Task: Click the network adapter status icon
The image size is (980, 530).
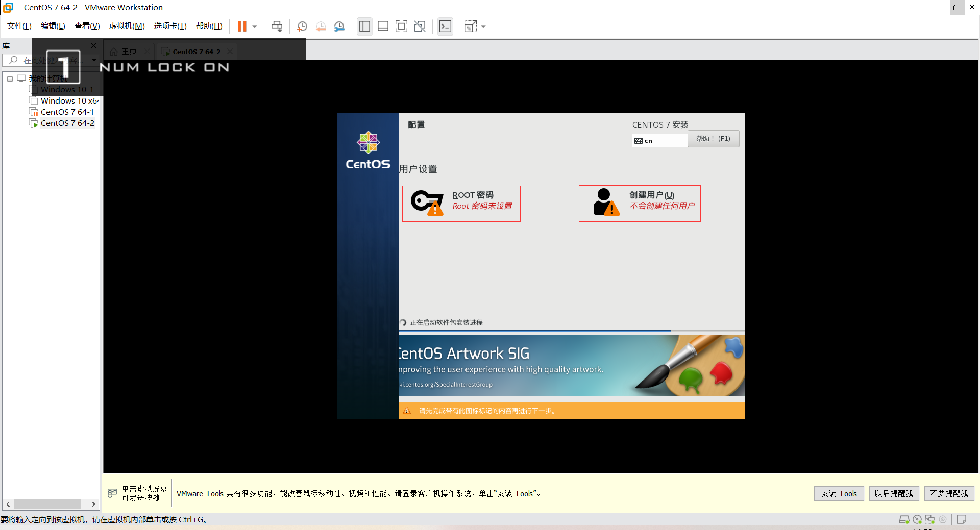Action: [930, 520]
